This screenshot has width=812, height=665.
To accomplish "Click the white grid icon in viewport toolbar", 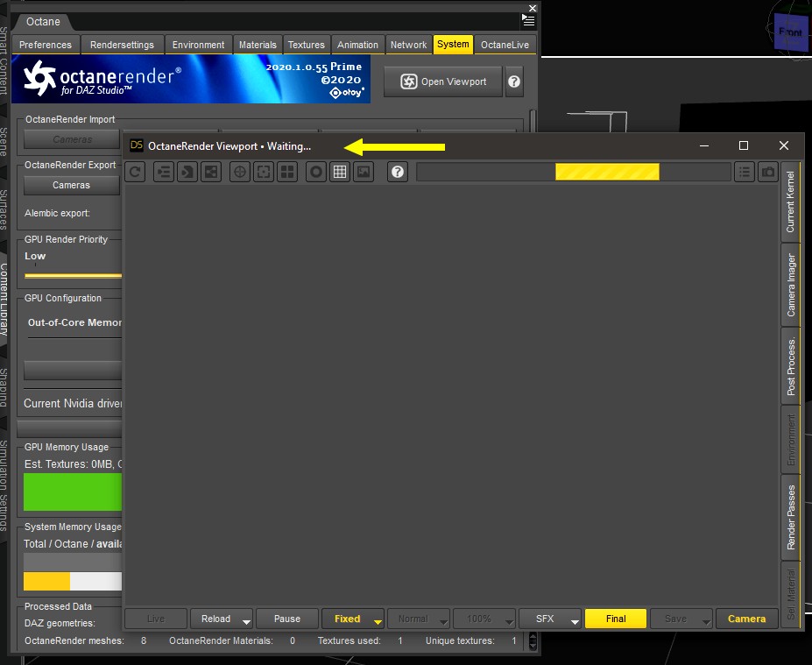I will (x=340, y=172).
